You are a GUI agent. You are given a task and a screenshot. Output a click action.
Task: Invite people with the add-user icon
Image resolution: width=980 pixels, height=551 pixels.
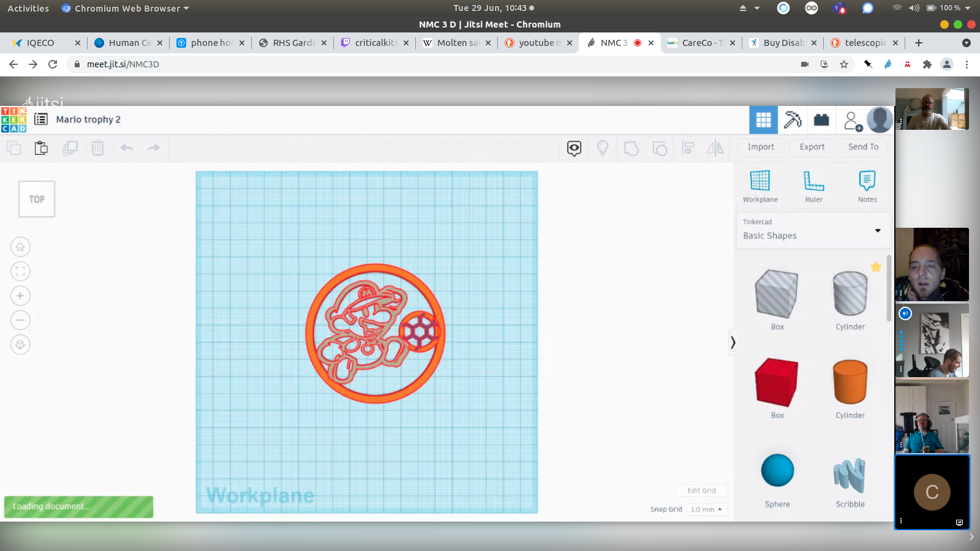[853, 121]
